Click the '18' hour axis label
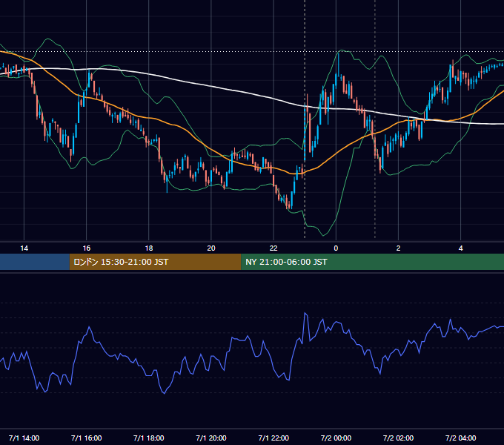This screenshot has height=445, width=504. (x=149, y=248)
